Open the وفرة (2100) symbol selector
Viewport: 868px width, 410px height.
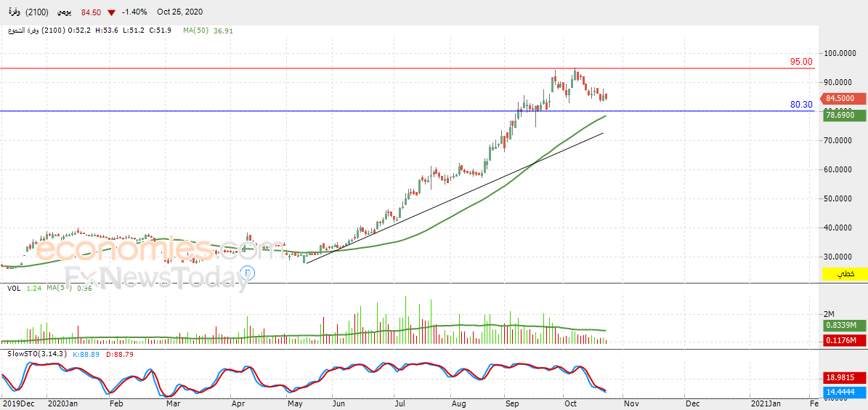click(28, 12)
